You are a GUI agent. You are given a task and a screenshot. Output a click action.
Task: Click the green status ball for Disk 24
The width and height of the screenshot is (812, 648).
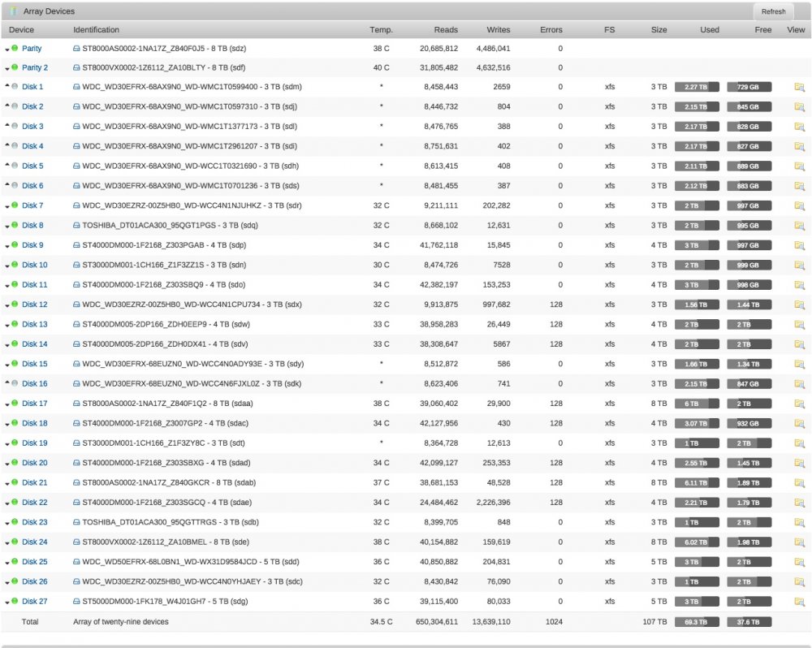[x=15, y=542]
